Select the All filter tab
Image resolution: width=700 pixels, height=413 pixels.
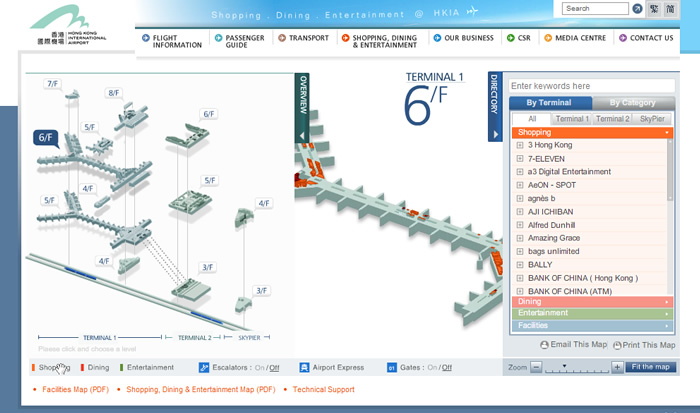[532, 119]
